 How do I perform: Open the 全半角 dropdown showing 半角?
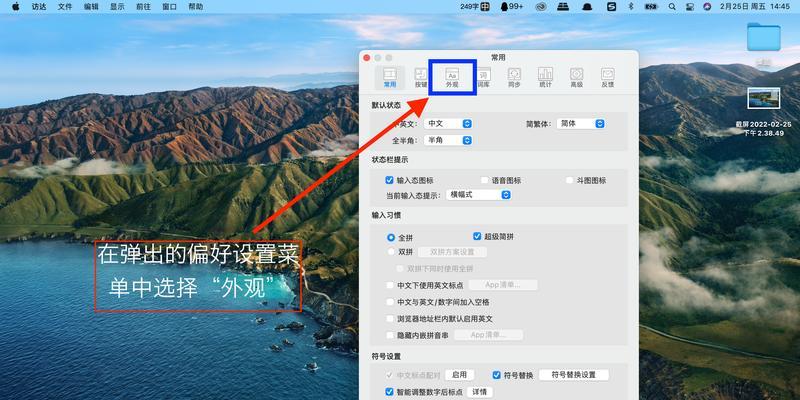[x=449, y=140]
